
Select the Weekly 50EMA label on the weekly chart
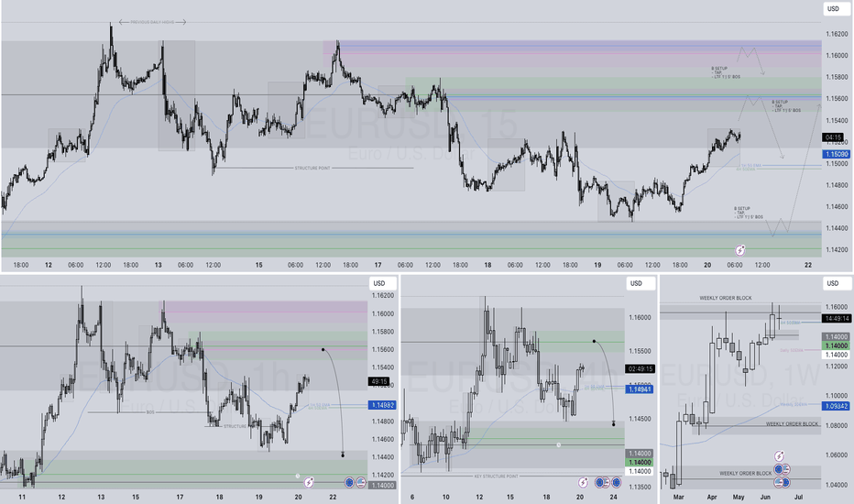794,404
